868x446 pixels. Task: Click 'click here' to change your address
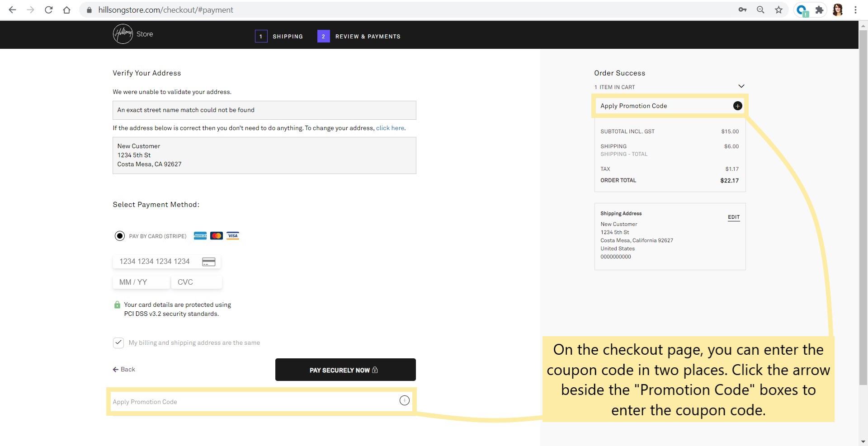click(x=390, y=128)
